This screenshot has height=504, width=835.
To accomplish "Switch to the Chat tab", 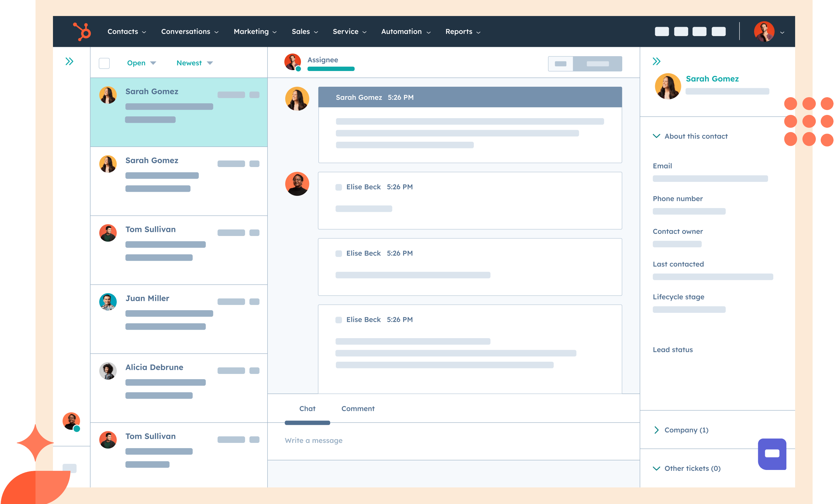I will pos(307,409).
